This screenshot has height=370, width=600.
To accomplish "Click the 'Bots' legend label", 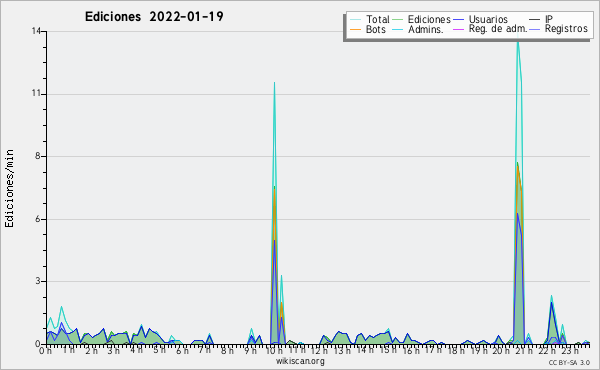I will [x=376, y=29].
